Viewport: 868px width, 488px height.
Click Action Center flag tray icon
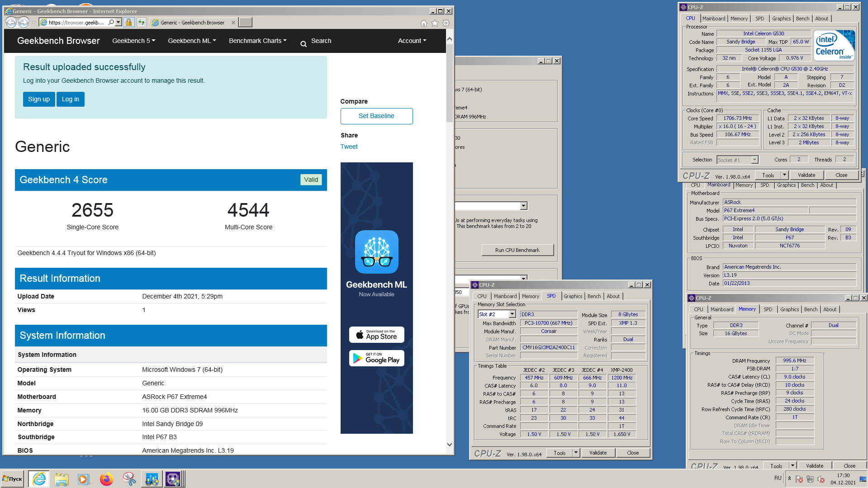pyautogui.click(x=799, y=479)
